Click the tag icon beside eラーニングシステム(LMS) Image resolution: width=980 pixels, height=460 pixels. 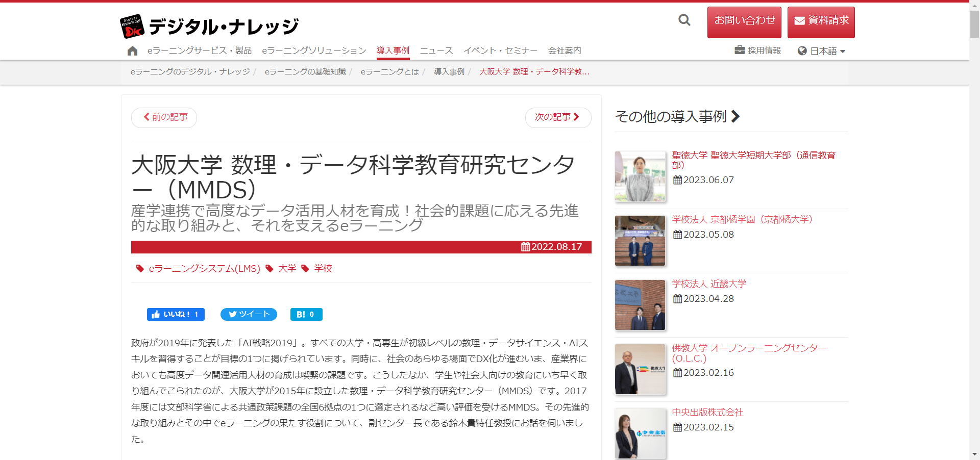pyautogui.click(x=140, y=268)
